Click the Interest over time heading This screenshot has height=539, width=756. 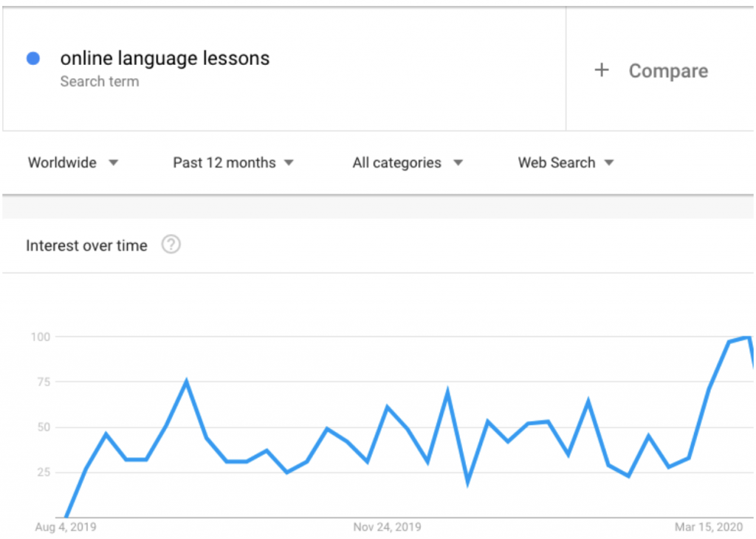[86, 245]
